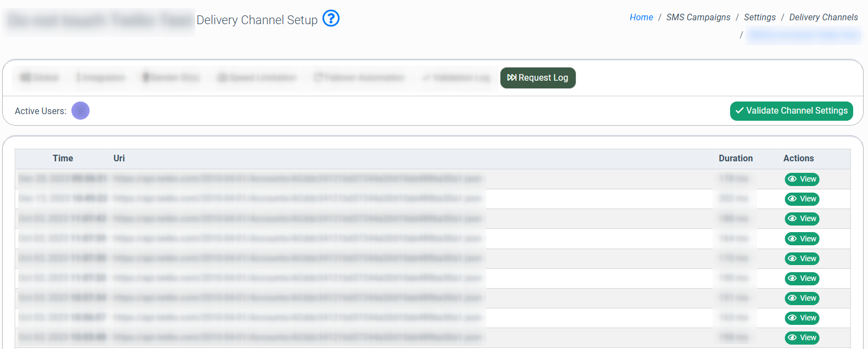
Task: Click the blue help question mark icon
Action: [x=331, y=19]
